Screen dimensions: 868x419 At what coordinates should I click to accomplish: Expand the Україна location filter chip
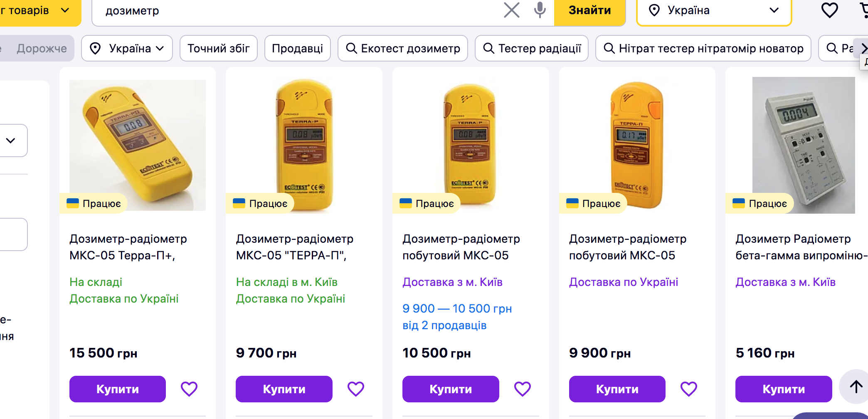point(127,49)
